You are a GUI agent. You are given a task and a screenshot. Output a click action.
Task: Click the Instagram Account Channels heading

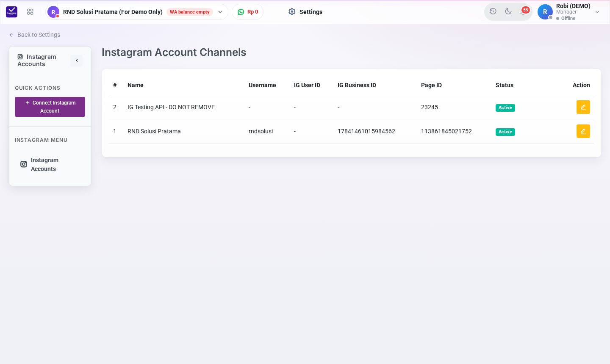coord(174,52)
